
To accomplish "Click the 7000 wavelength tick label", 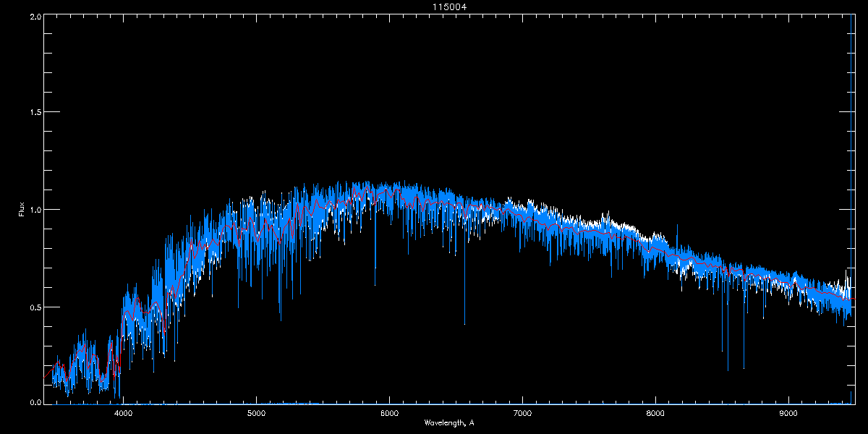I will [x=522, y=413].
